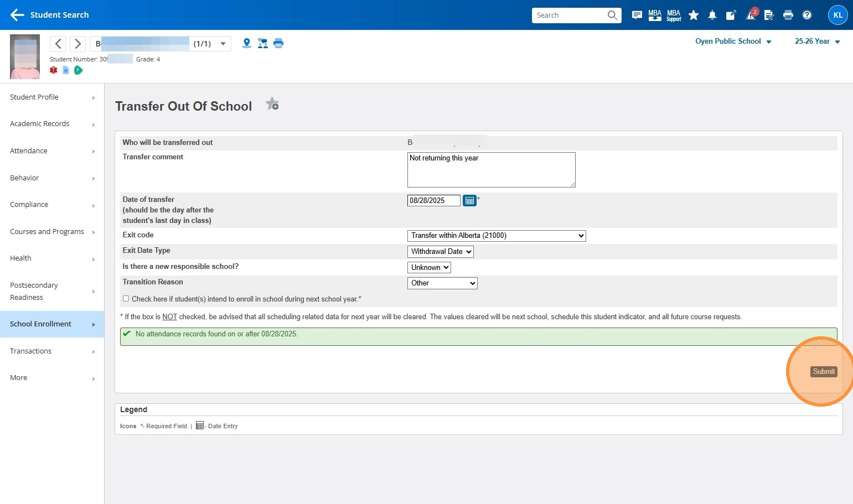Open the help question mark icon
The image size is (853, 504).
[x=807, y=15]
